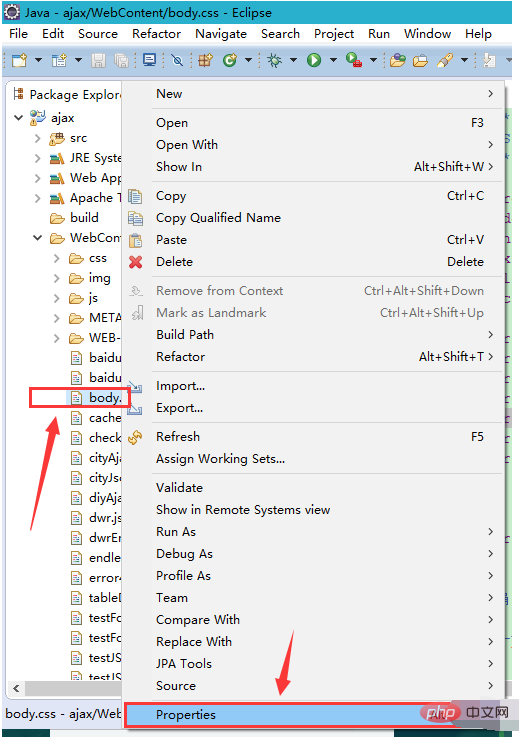The width and height of the screenshot is (519, 745).
Task: Click the Debug bug toolbar icon
Action: (x=274, y=60)
